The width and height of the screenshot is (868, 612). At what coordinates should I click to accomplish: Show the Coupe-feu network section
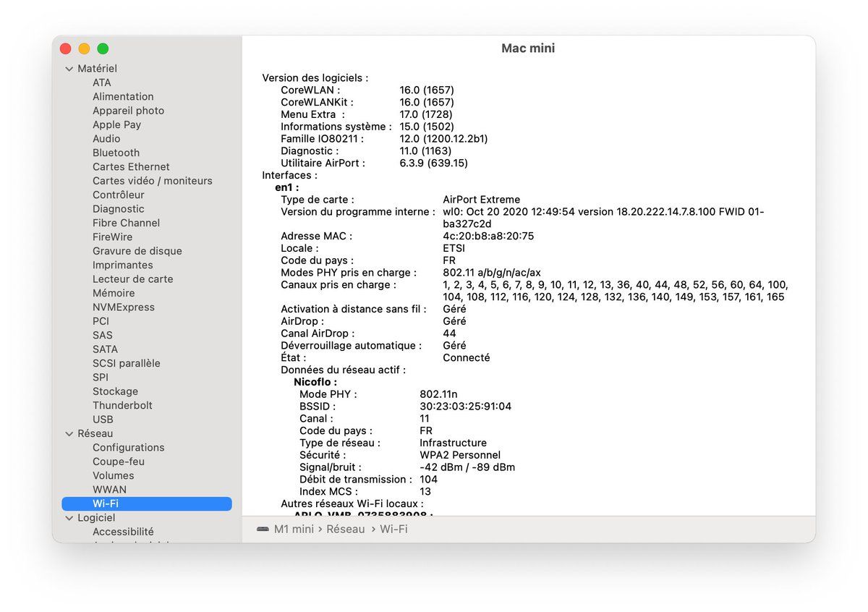[x=118, y=462]
